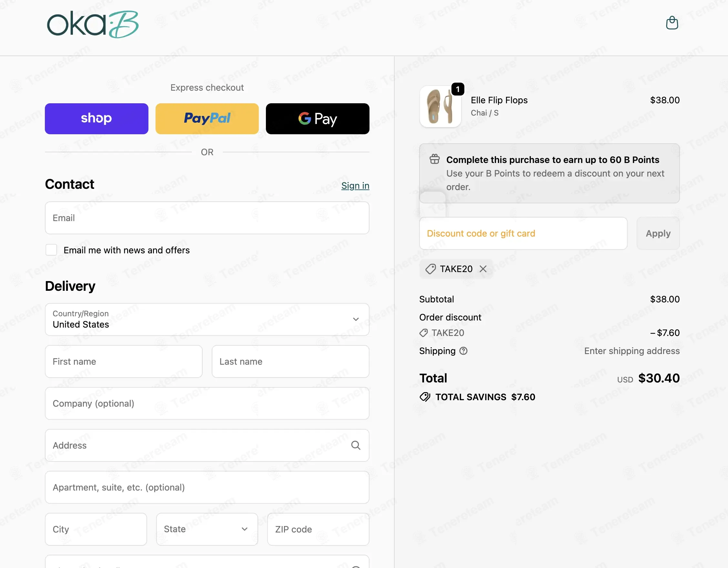Screen dimensions: 728x568
Task: Click the shipping help question mark icon
Action: coord(463,351)
